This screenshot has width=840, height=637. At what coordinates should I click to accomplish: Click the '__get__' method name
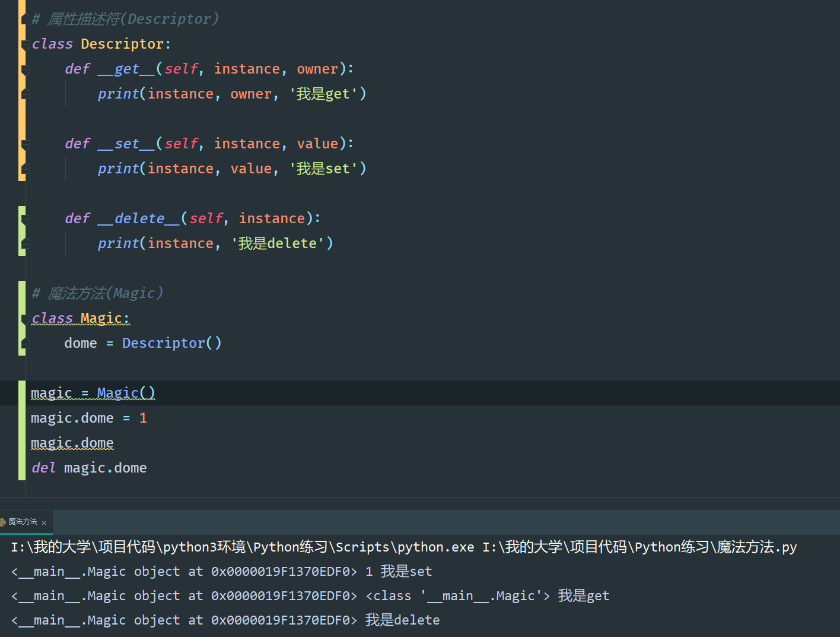coord(126,69)
